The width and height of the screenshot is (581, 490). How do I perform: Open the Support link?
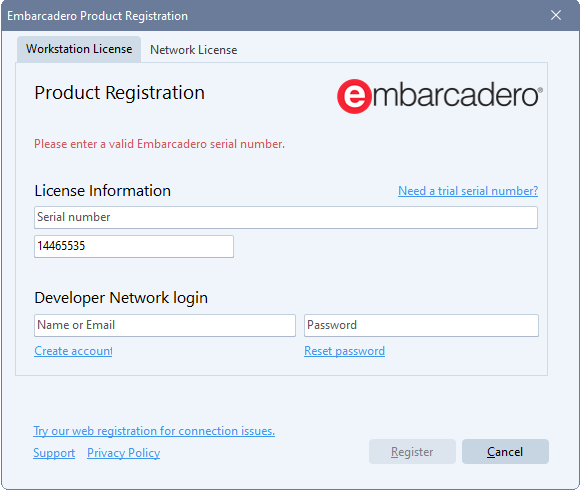click(54, 453)
